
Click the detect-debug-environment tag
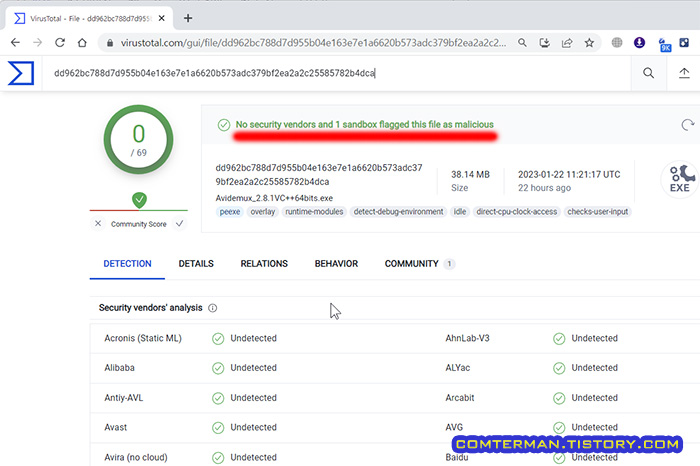pyautogui.click(x=399, y=212)
